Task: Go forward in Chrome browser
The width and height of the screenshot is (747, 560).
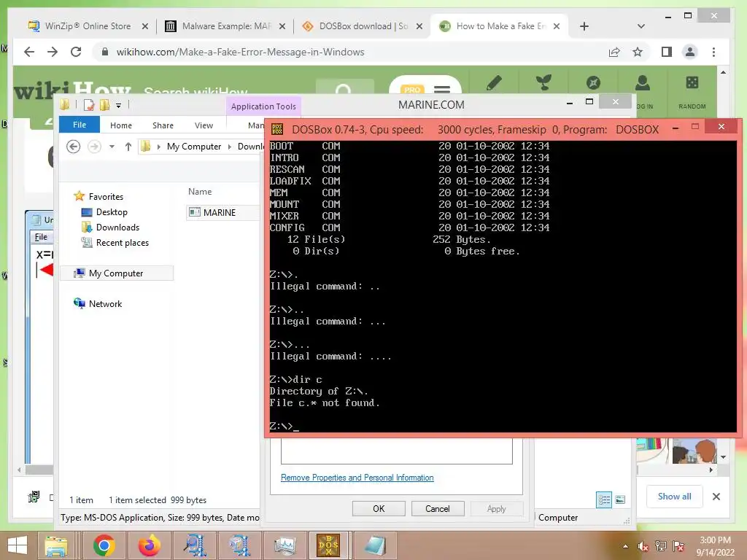Action: [x=53, y=52]
